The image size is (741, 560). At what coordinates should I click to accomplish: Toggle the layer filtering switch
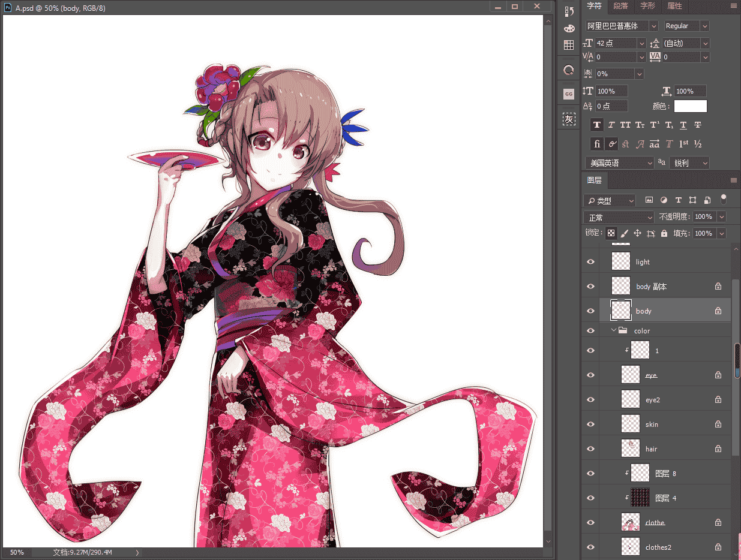[723, 198]
